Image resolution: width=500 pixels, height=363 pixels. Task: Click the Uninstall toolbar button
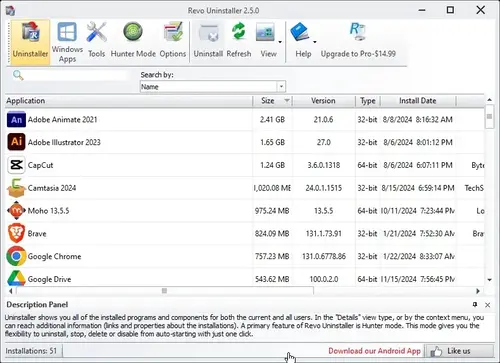(208, 41)
